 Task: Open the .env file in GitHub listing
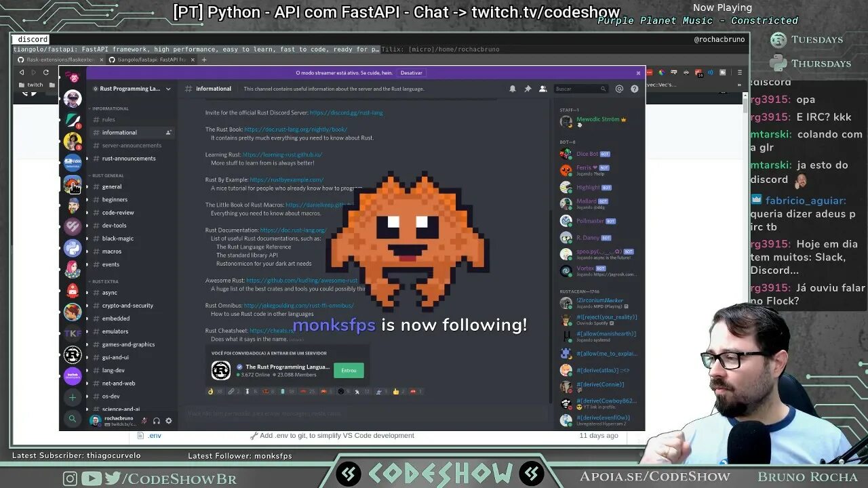(155, 435)
